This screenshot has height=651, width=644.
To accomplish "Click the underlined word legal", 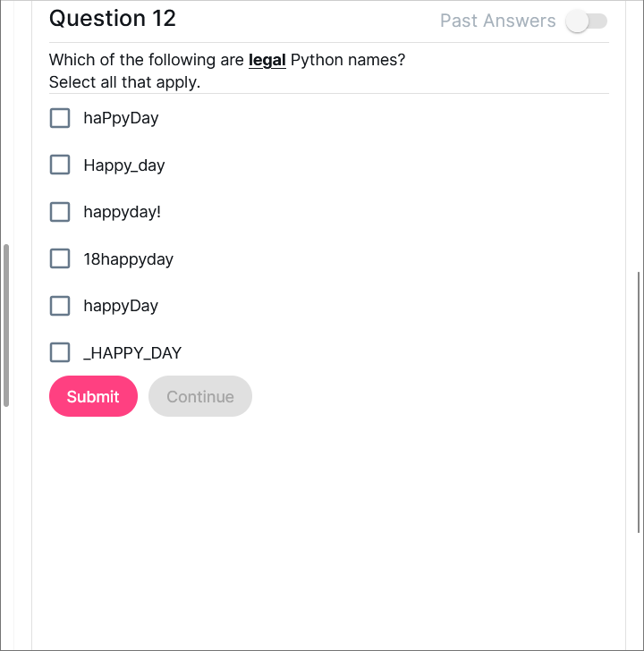I will click(x=267, y=61).
